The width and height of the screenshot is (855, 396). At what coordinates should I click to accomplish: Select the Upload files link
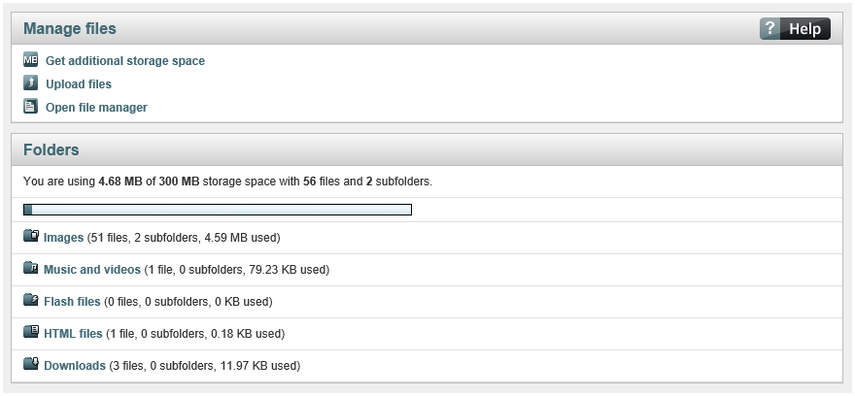coord(79,84)
